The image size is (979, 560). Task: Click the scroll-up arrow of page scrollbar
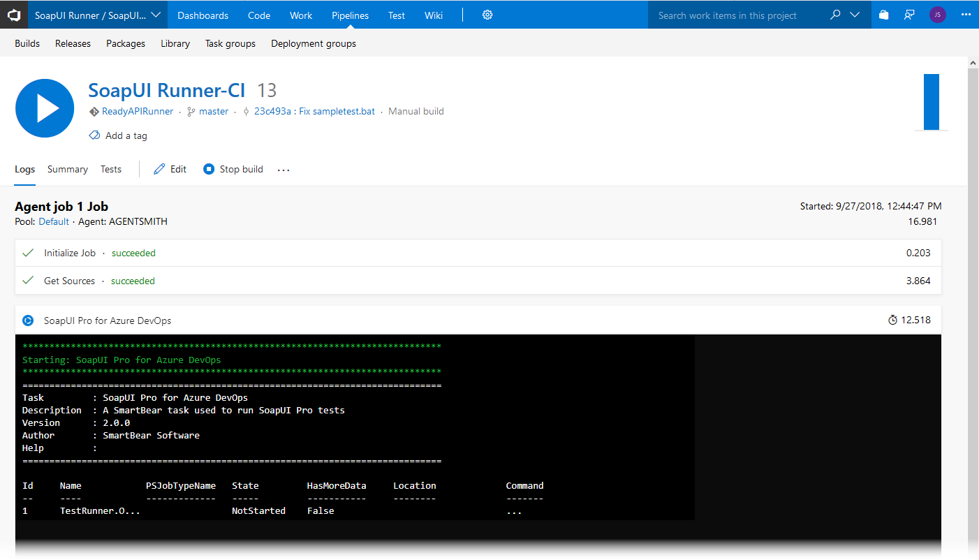(973, 63)
